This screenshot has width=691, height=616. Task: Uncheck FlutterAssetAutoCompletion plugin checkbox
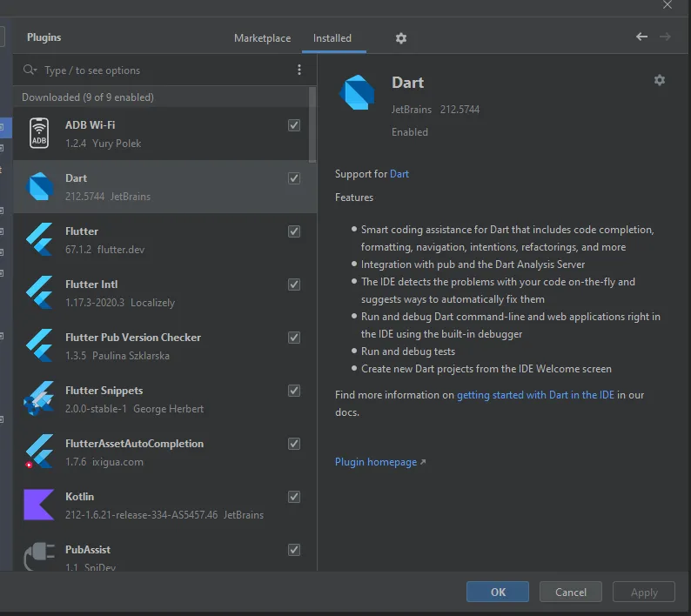pyautogui.click(x=294, y=444)
